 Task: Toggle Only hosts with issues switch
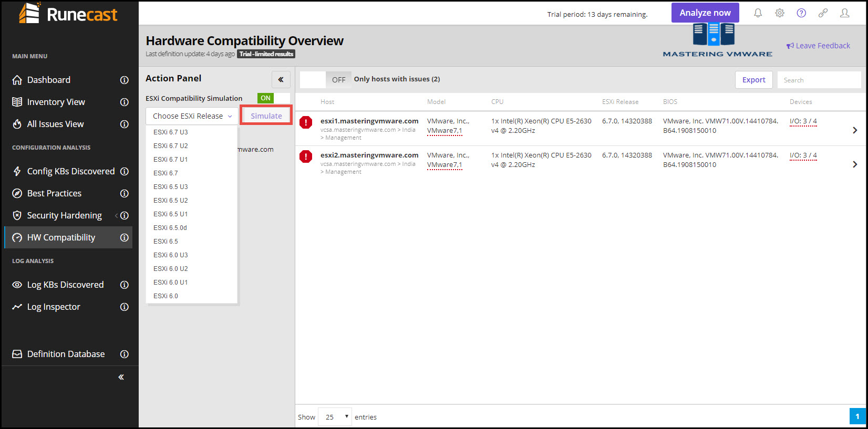[325, 80]
